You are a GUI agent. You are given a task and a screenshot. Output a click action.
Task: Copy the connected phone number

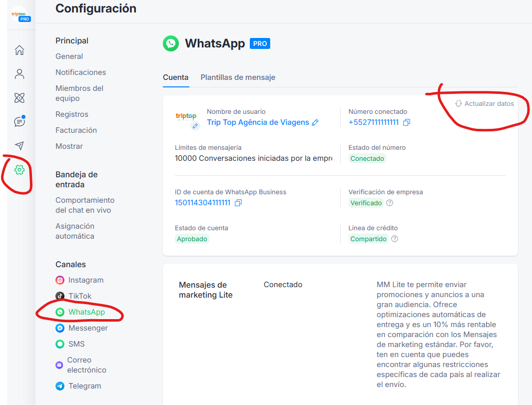pos(407,122)
